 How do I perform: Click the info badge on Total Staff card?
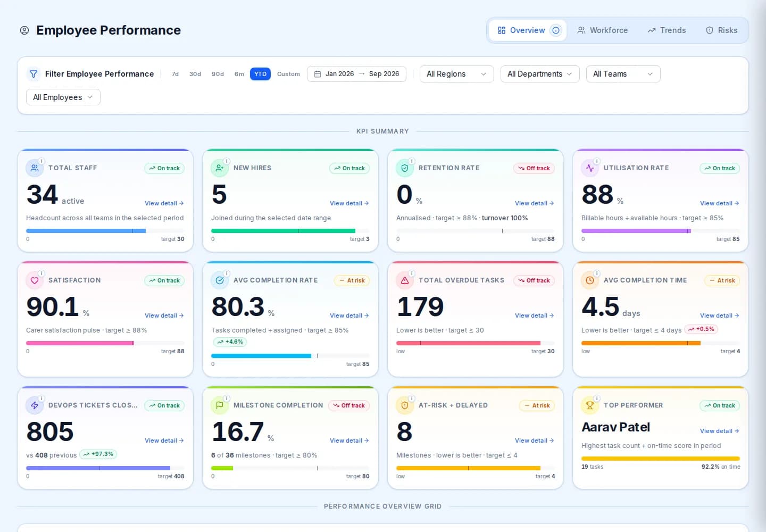tap(41, 161)
